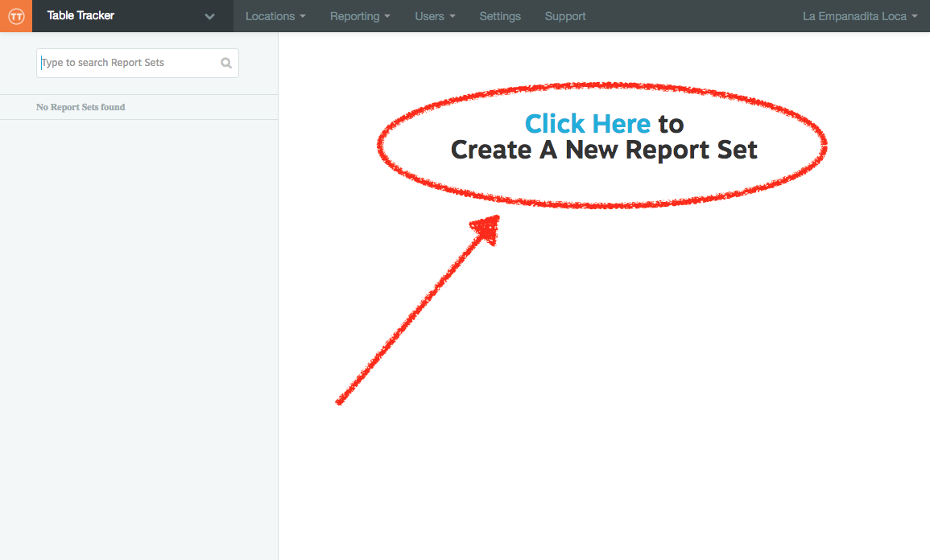Click the magnifier search icon
930x560 pixels.
(x=226, y=63)
